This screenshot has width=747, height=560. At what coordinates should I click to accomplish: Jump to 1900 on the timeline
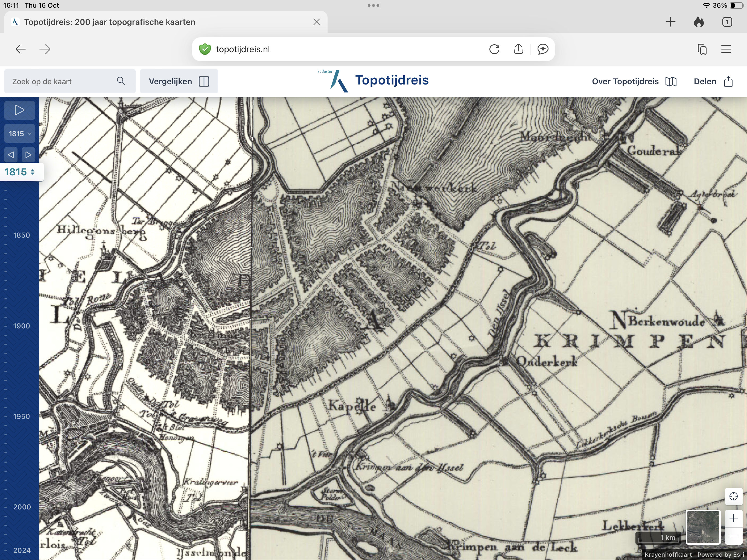pos(21,326)
